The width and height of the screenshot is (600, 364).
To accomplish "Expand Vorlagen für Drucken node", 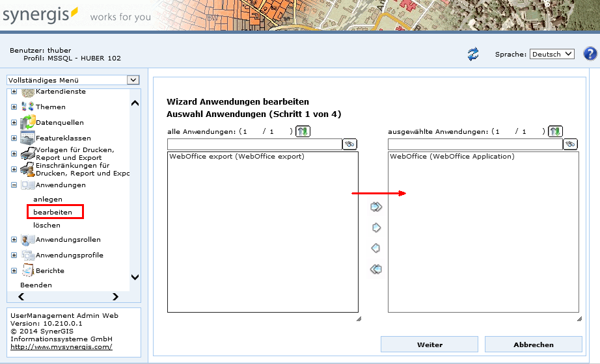I will 14,153.
